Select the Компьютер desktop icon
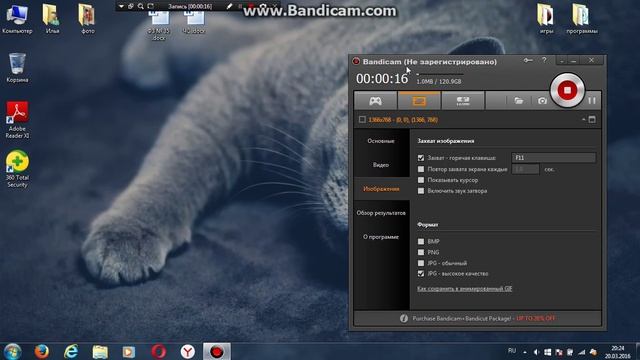 (17, 19)
